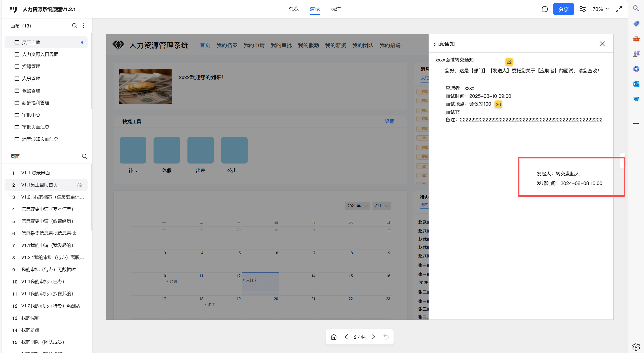Viewport: 644px width, 353px height.
Task: Enter fullscreen with the expand arrows icon
Action: (619, 9)
